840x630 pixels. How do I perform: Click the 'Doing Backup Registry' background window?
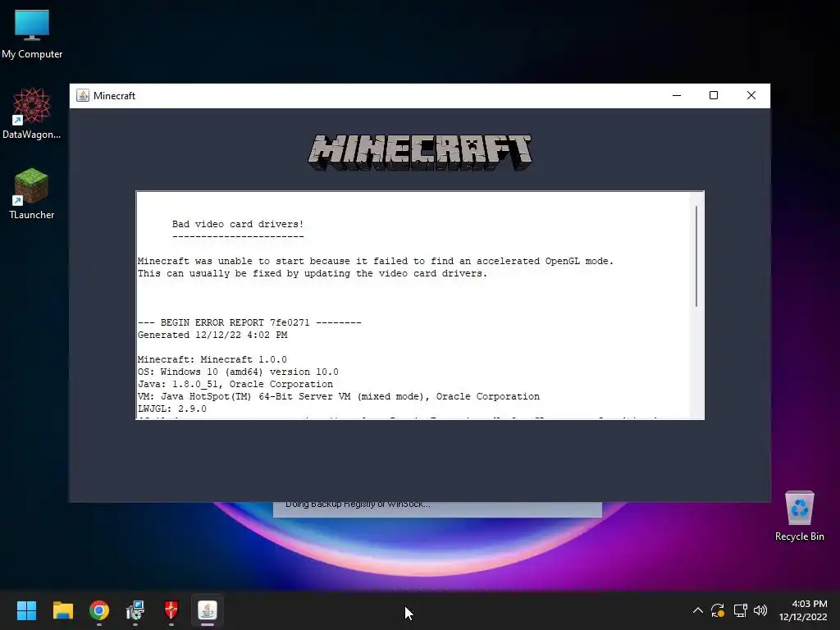437,509
